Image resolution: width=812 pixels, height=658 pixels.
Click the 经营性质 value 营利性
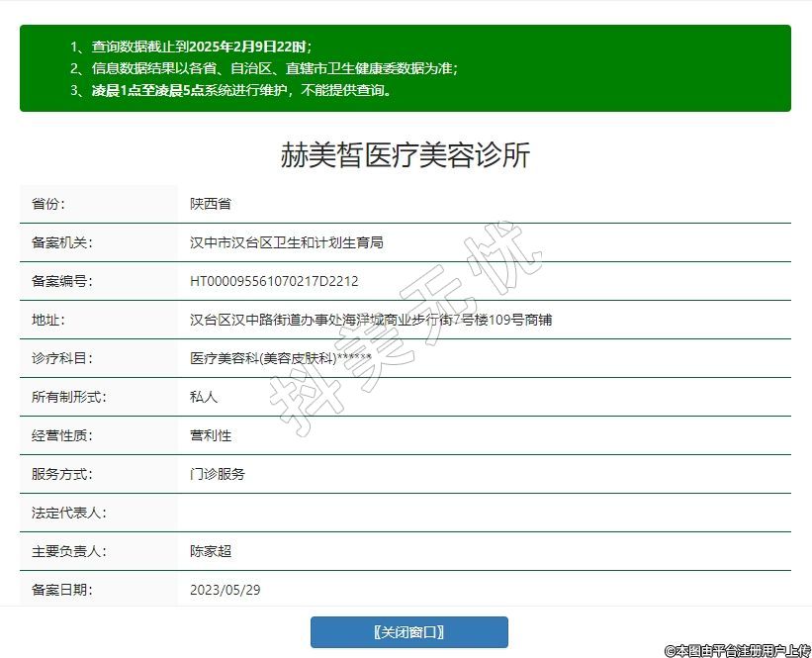(211, 435)
